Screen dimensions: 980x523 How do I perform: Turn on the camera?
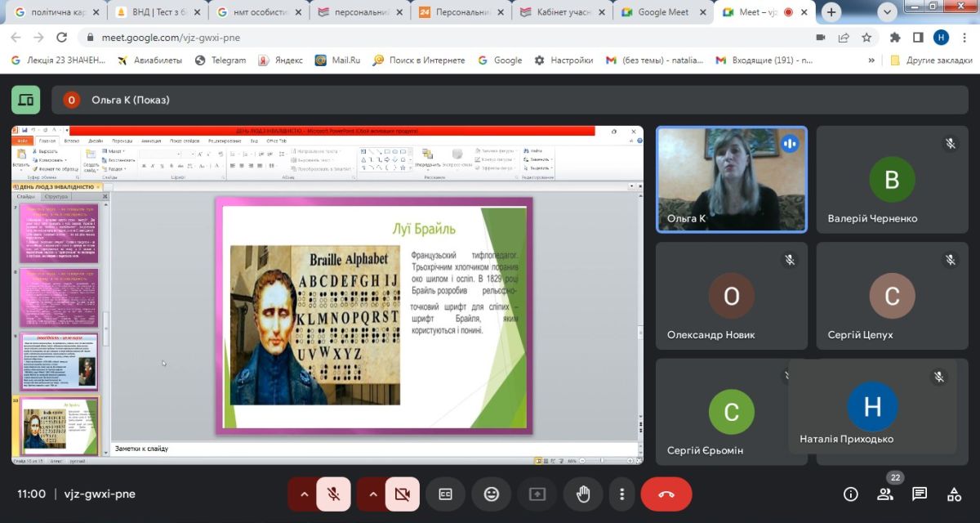pos(402,494)
